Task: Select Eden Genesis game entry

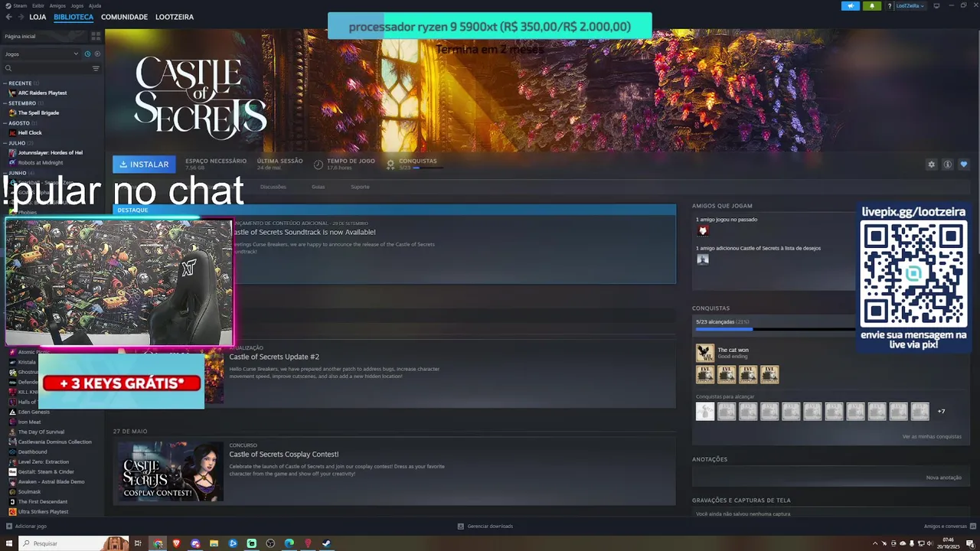Action: pyautogui.click(x=34, y=412)
